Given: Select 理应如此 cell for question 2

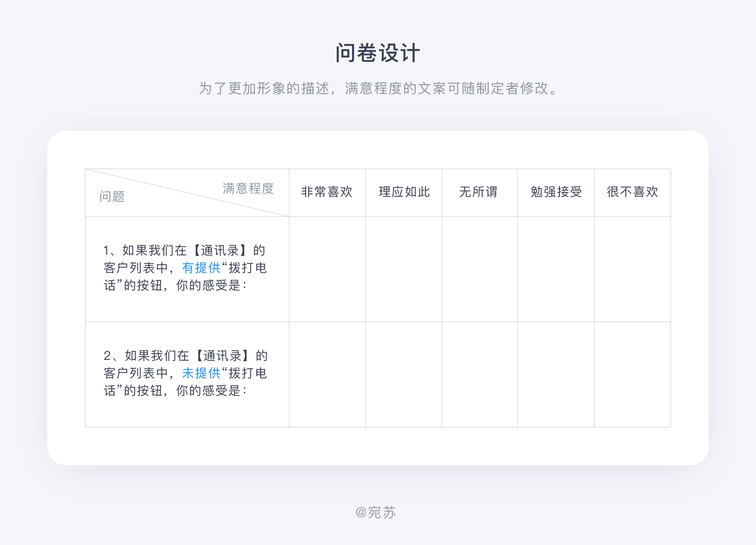Looking at the screenshot, I should click(404, 375).
